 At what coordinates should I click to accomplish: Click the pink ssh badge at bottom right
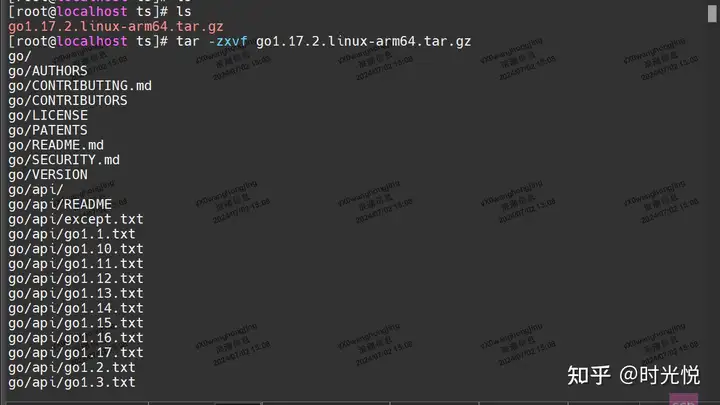point(683,399)
